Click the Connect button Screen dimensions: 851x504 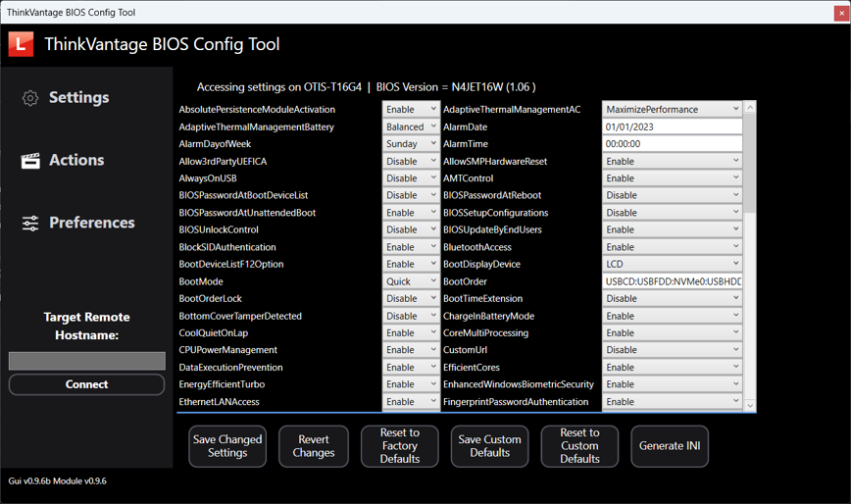[87, 384]
